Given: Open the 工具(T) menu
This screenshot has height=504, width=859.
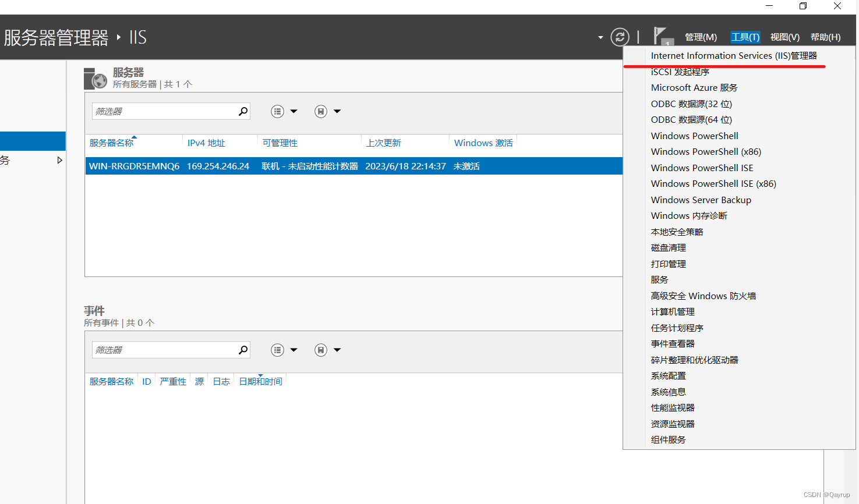Looking at the screenshot, I should click(745, 37).
